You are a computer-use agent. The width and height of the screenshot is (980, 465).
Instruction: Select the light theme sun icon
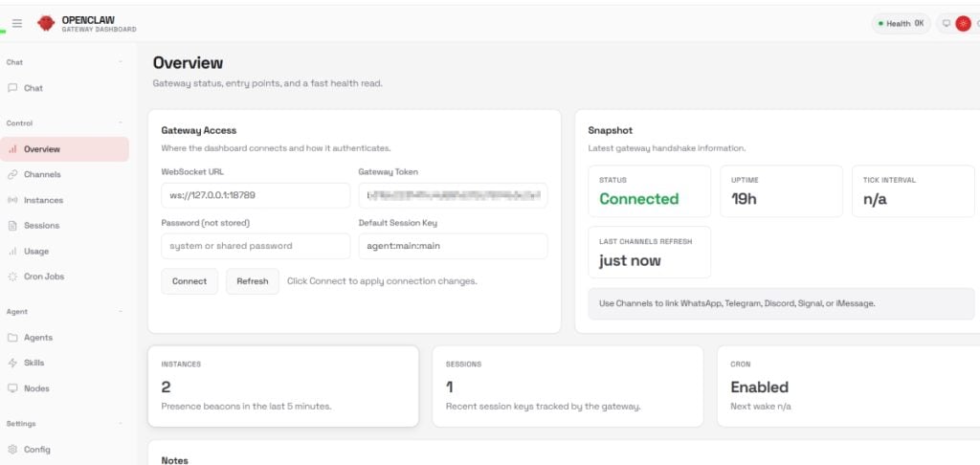pyautogui.click(x=963, y=24)
